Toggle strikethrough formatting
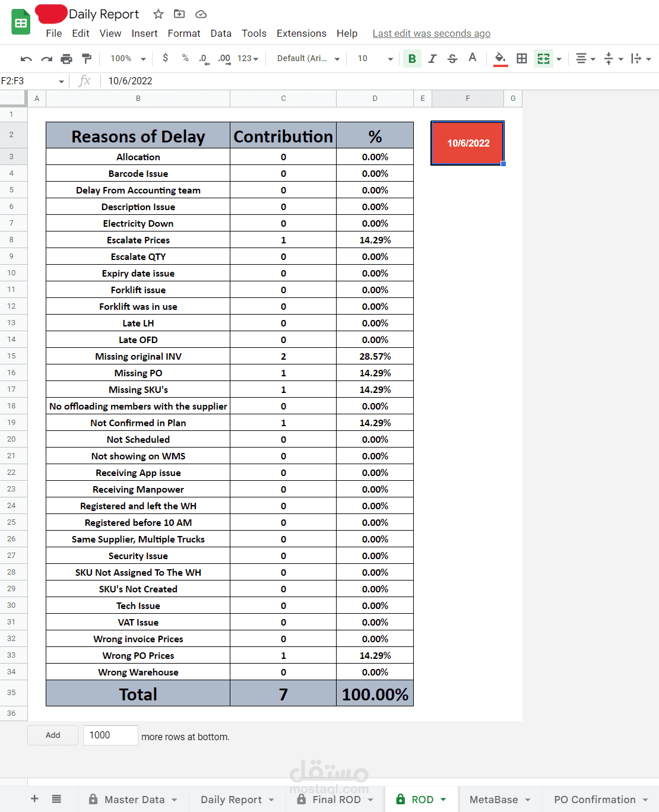 pos(452,59)
